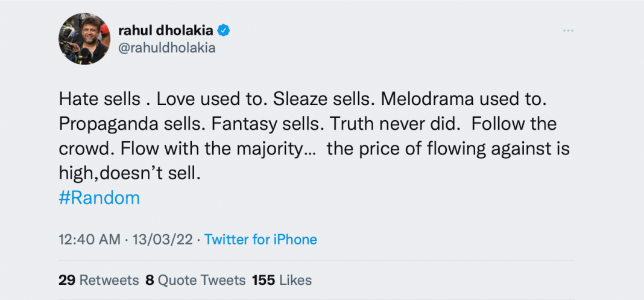
Task: Open the tweet's more options ellipsis
Action: pyautogui.click(x=568, y=30)
